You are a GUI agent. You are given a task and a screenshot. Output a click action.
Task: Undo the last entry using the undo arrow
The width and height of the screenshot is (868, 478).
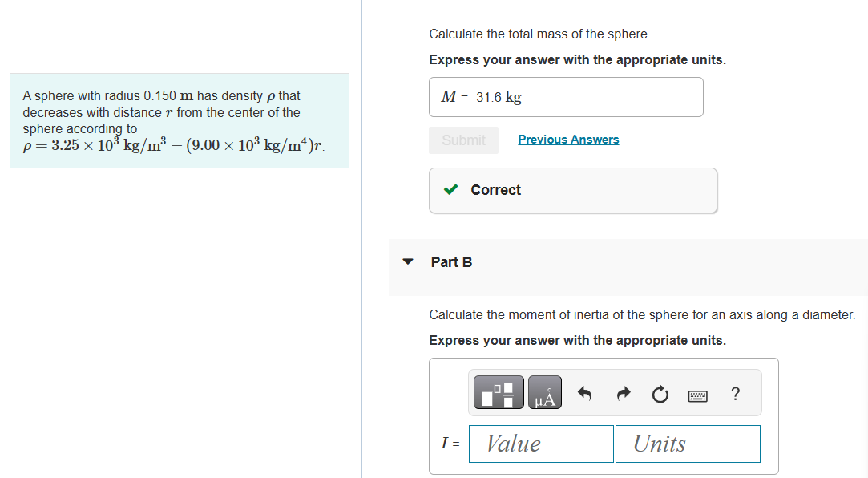[x=585, y=392]
